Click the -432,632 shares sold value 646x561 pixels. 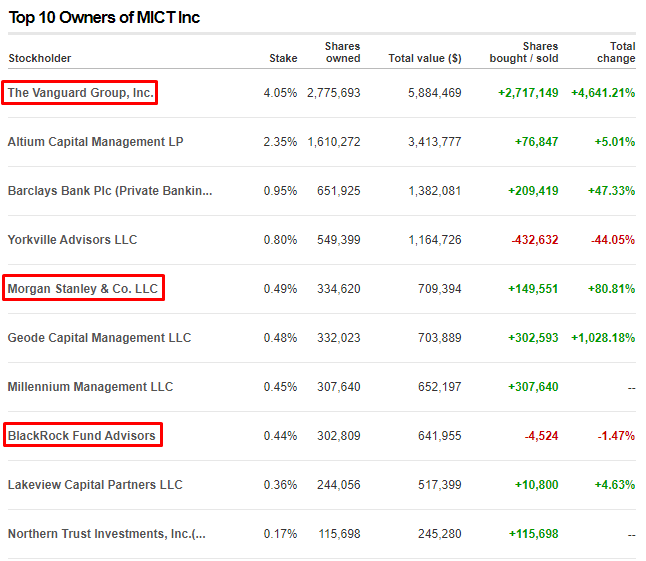[535, 240]
